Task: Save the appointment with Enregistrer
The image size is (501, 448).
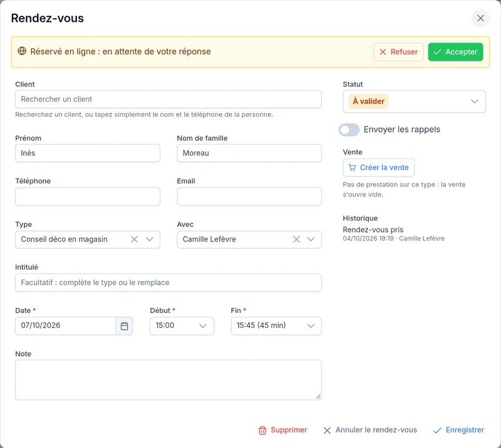Action: click(458, 430)
